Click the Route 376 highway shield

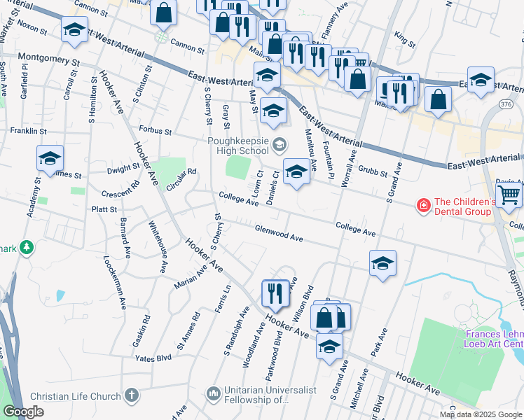(x=506, y=104)
